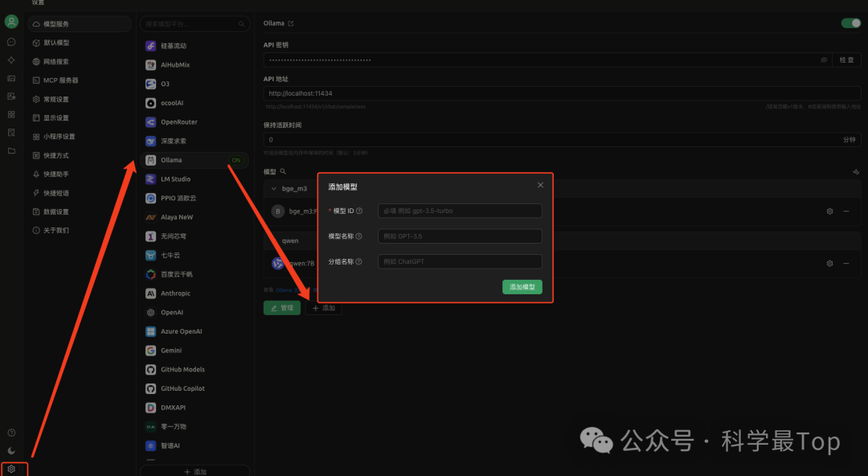Open 显示设置 settings section

(79, 118)
